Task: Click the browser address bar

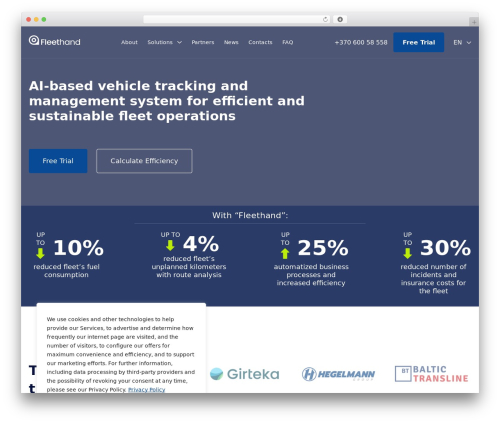Action: coord(237,19)
